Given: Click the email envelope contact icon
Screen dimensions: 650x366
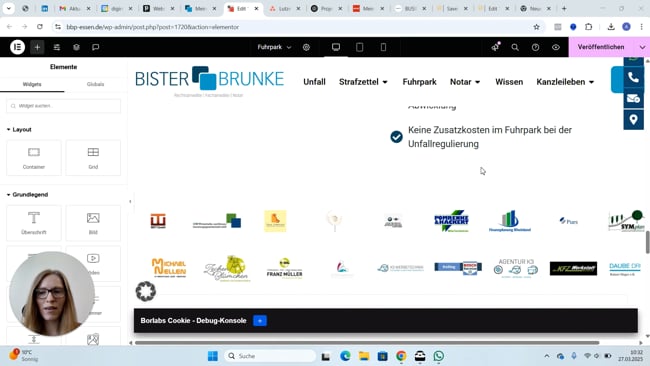Looking at the screenshot, I should [x=633, y=99].
